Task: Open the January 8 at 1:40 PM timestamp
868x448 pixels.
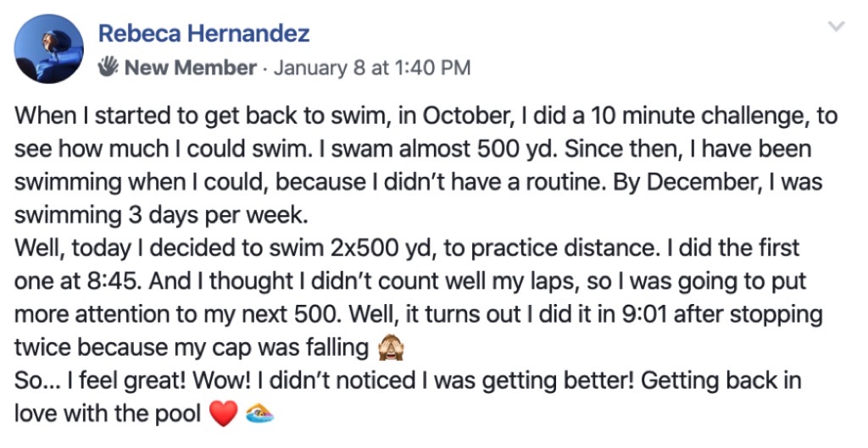Action: (x=372, y=68)
